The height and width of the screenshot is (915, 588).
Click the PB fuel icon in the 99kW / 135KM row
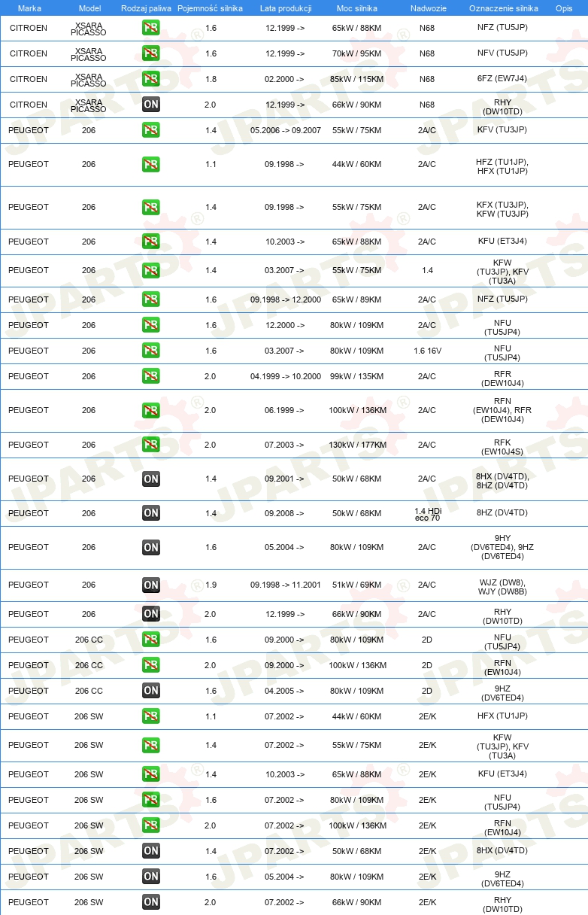point(151,376)
